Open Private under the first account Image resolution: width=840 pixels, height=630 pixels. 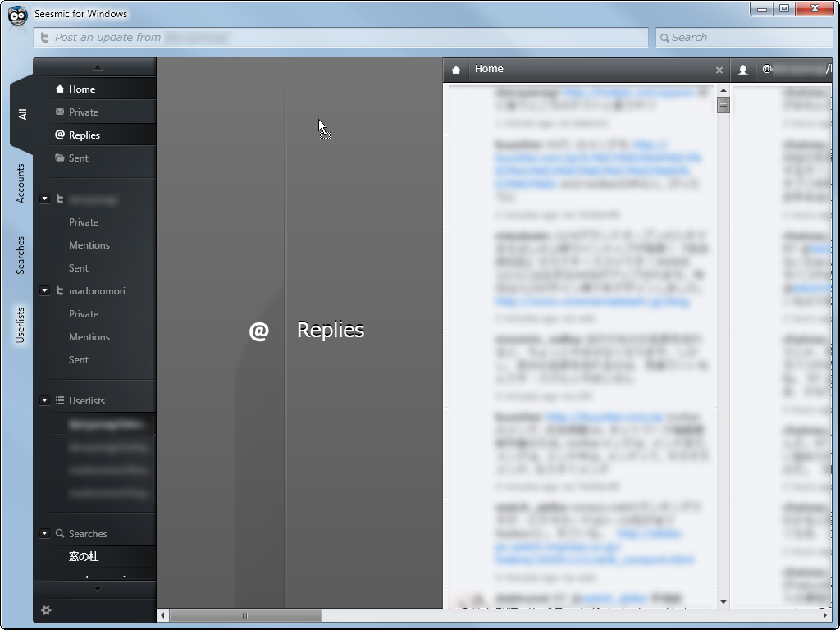(x=84, y=221)
